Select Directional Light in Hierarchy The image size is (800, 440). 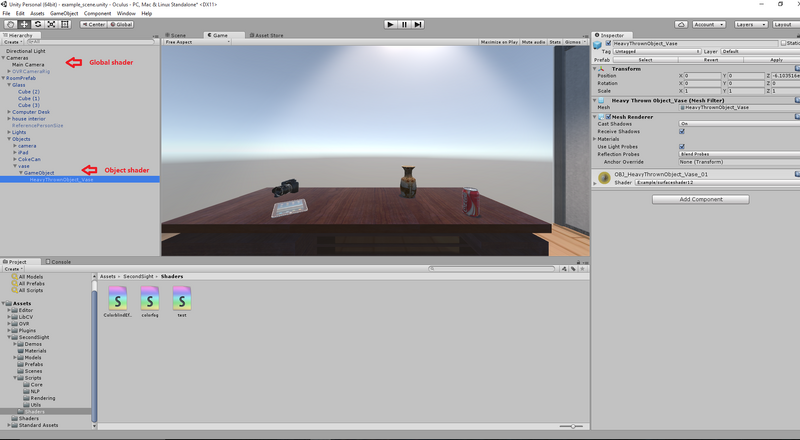pos(26,51)
